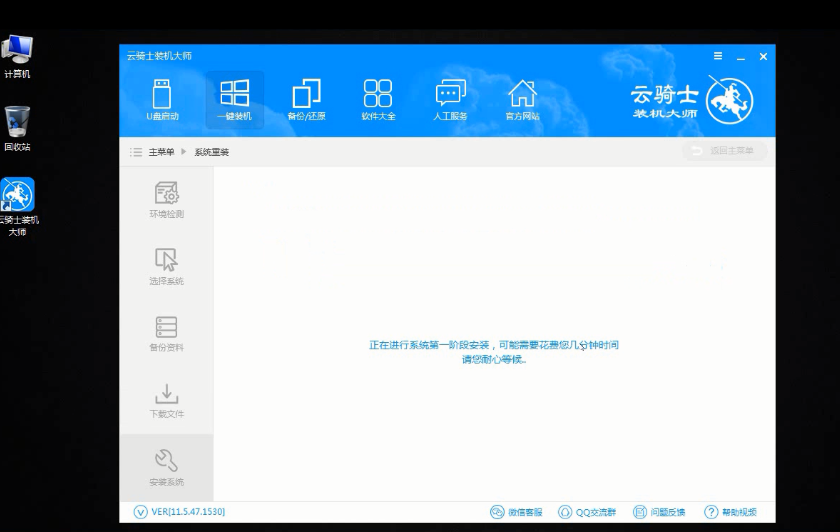Screen dimensions: 840x532
Task: Click 系统重装 in the breadcrumb
Action: click(212, 152)
